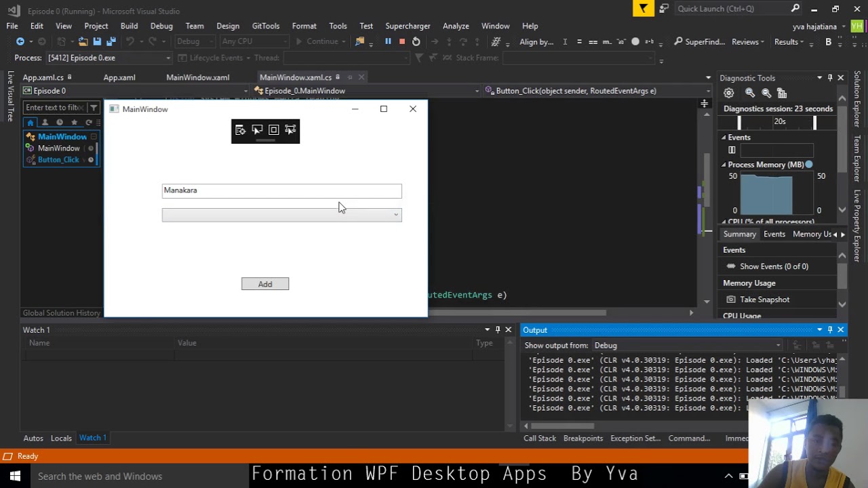Click the Quick Launch search magnifier
The height and width of the screenshot is (488, 868).
[x=795, y=9]
